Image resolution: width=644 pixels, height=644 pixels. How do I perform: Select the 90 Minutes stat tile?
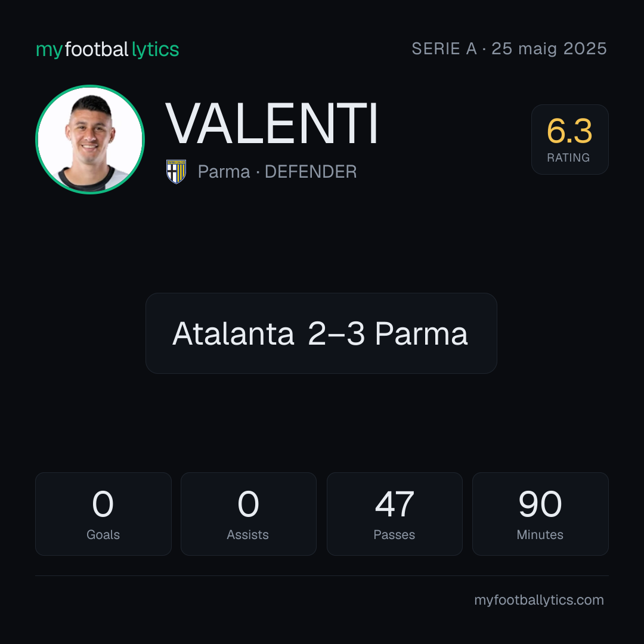(x=540, y=514)
